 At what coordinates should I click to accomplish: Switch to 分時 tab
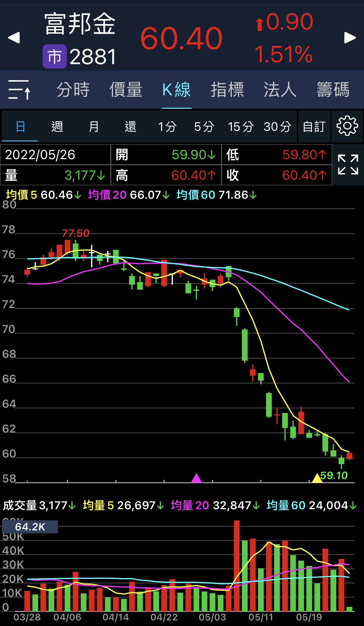[x=73, y=90]
